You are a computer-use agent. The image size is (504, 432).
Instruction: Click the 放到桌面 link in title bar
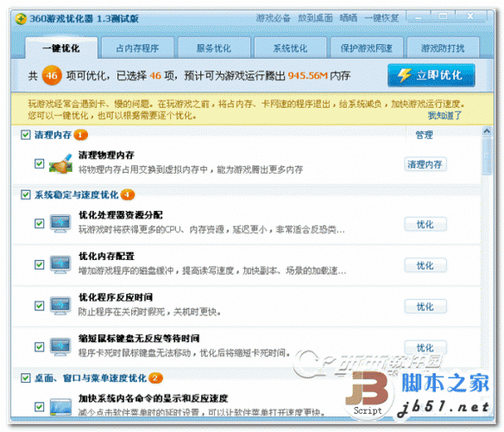[x=315, y=18]
